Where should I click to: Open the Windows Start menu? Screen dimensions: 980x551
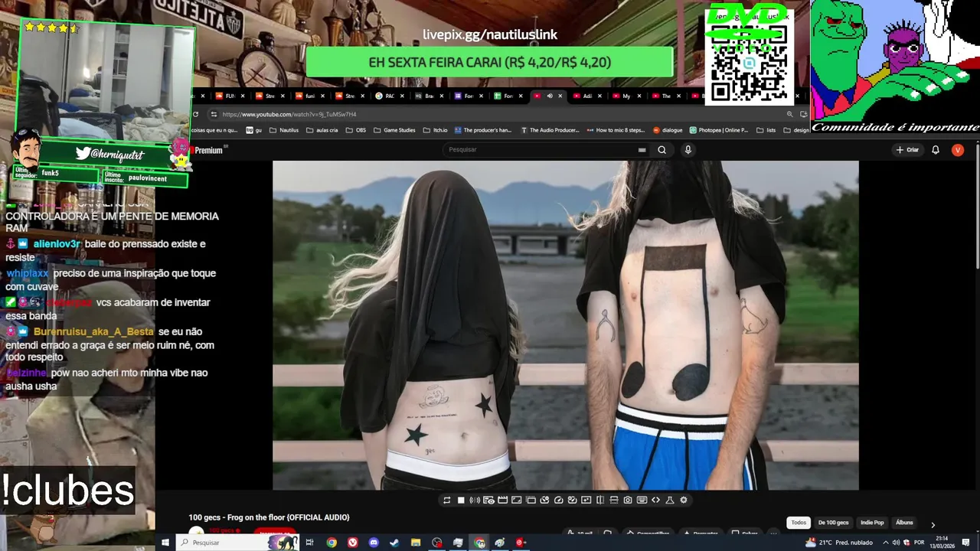pyautogui.click(x=165, y=543)
